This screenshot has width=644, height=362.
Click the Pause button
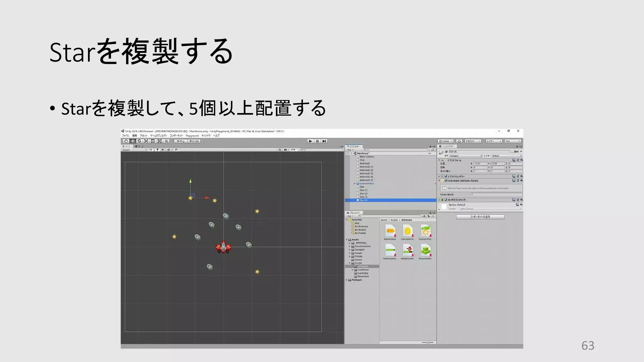(317, 141)
